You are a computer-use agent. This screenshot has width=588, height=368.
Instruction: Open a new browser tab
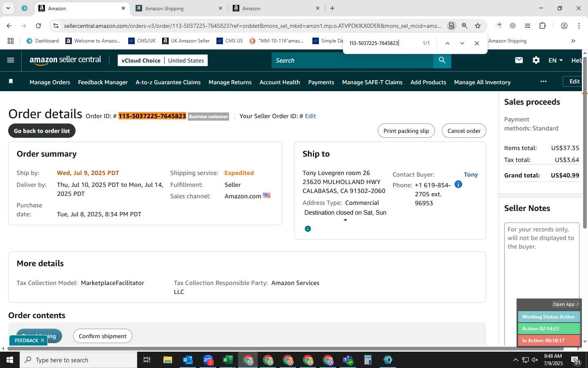click(x=332, y=8)
